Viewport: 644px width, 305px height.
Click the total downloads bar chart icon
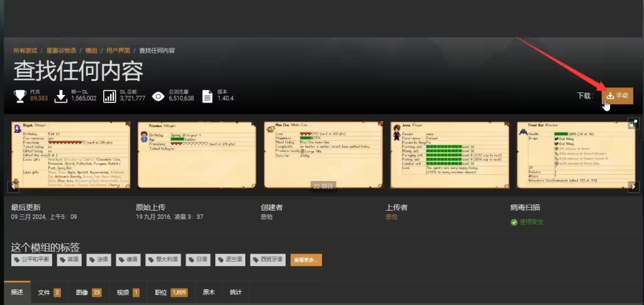point(109,96)
